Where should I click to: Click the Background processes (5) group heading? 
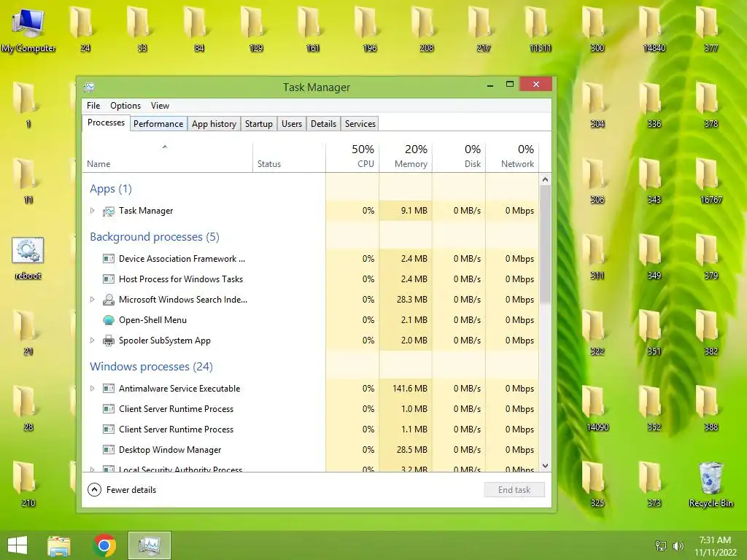point(155,237)
